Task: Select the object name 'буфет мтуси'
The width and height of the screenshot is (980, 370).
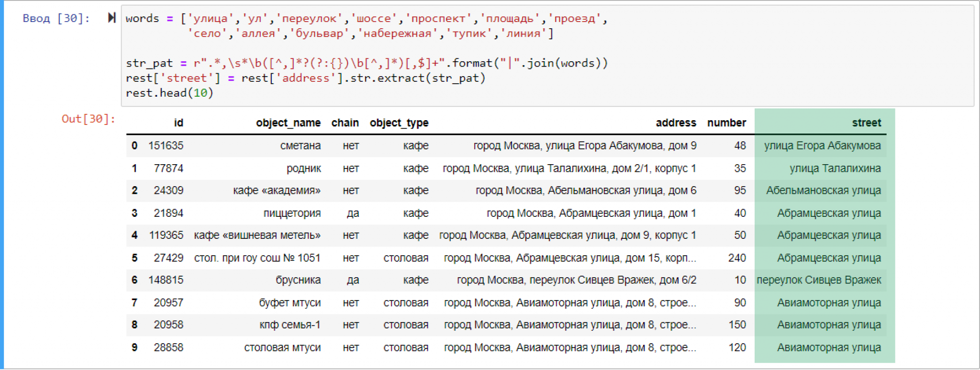Action: coord(290,303)
